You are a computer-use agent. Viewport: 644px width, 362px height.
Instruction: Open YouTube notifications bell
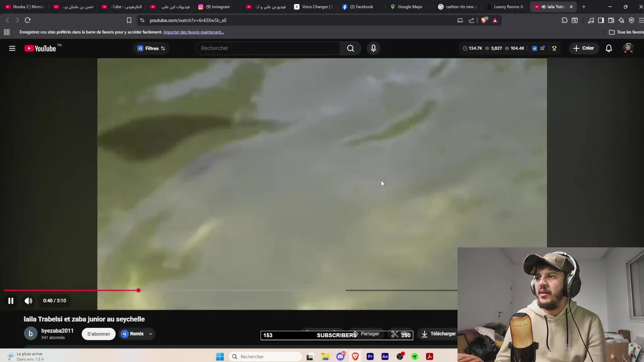pos(609,48)
